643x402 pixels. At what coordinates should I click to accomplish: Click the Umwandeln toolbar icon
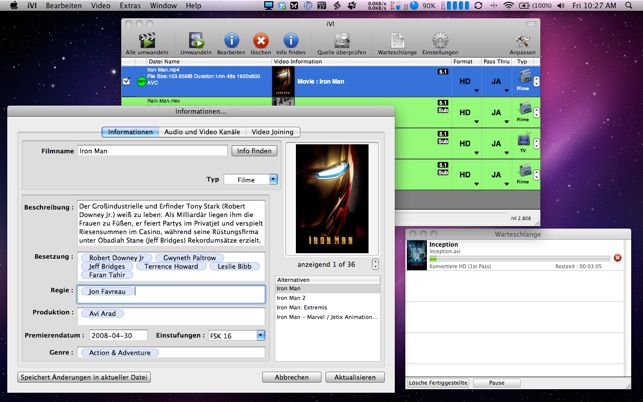(196, 41)
